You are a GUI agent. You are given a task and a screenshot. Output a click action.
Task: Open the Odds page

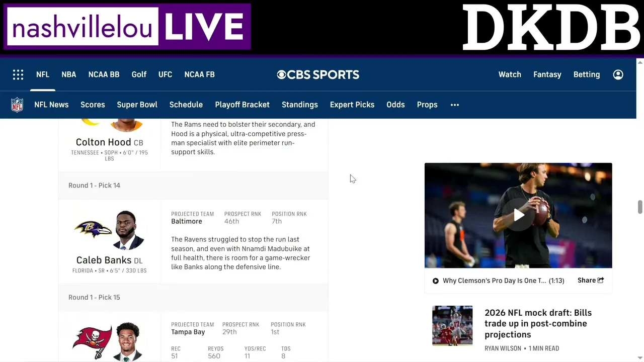(395, 105)
